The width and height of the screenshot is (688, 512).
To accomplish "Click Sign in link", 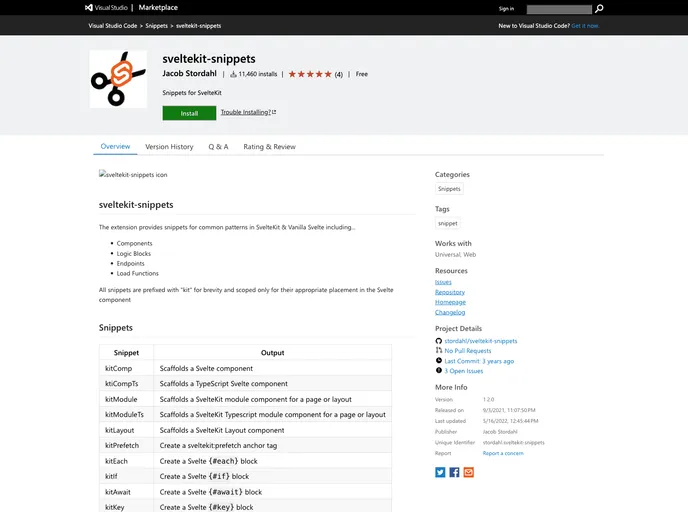I will pos(506,8).
